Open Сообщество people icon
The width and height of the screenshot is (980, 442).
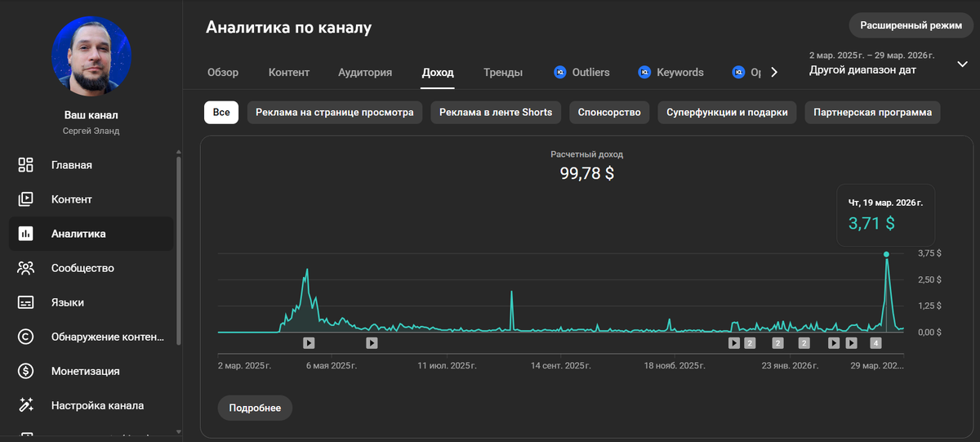click(25, 268)
